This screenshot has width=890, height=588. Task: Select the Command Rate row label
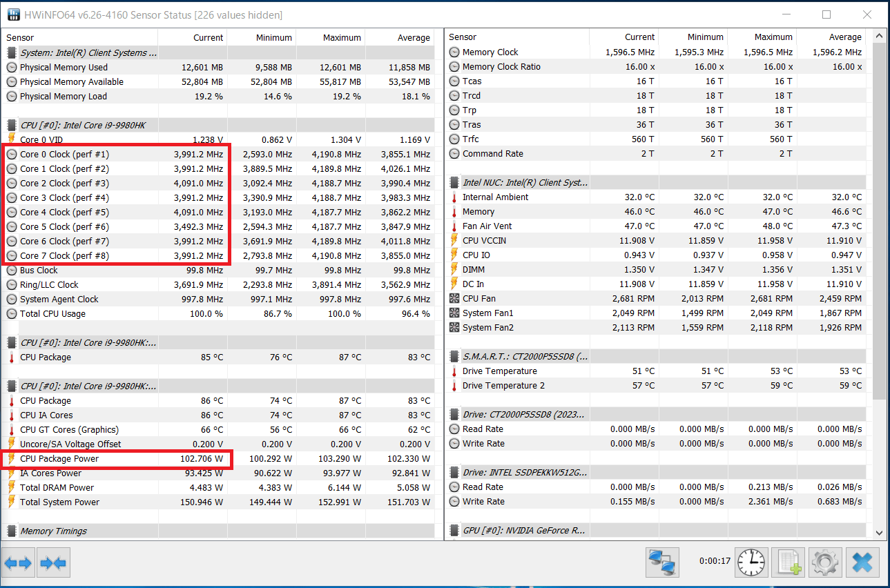coord(493,154)
